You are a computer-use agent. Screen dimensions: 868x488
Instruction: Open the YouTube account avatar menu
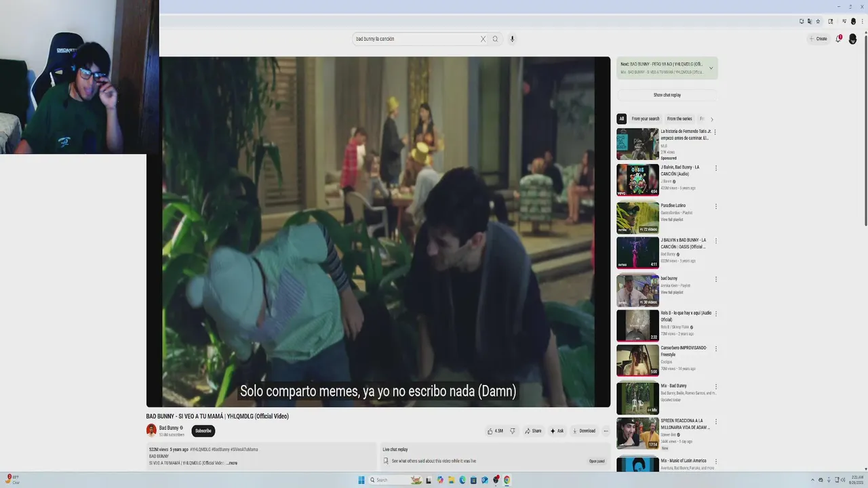pyautogui.click(x=852, y=39)
